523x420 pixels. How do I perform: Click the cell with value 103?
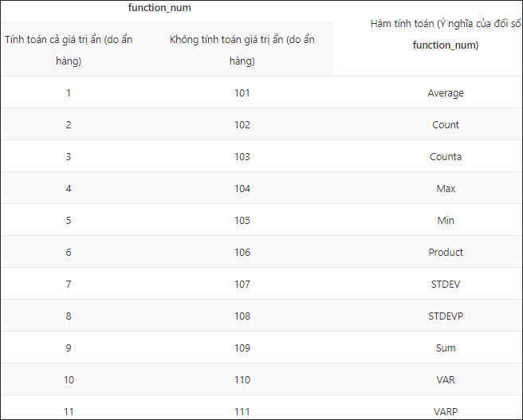click(x=242, y=157)
